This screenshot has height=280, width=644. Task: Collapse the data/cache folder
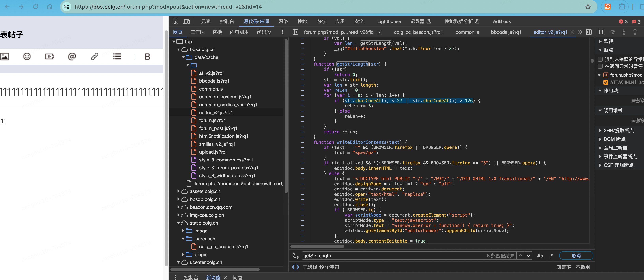(183, 57)
